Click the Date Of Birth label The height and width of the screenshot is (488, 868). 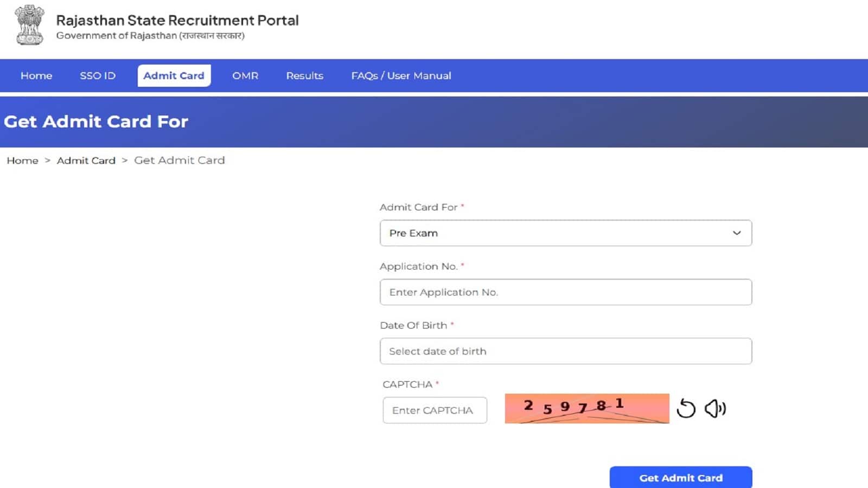[413, 325]
